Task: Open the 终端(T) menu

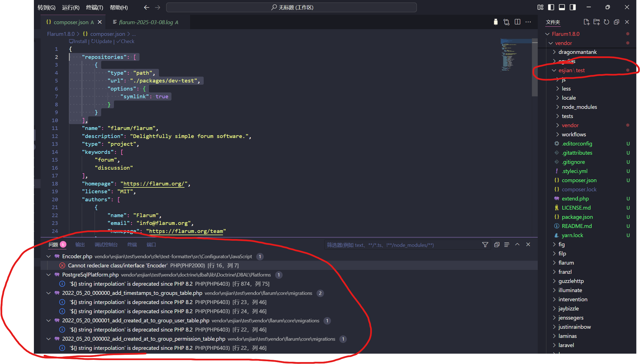Action: point(94,7)
